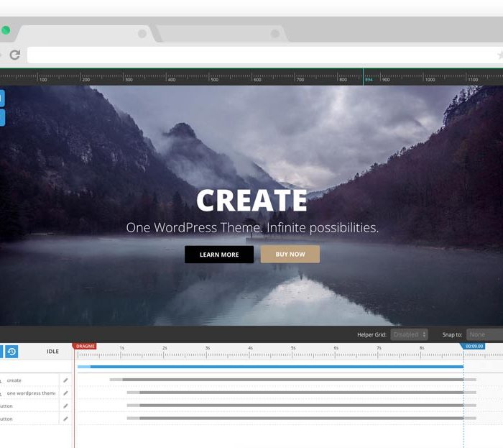The width and height of the screenshot is (503, 448).
Task: Click the 5s mark on timeline ruler
Action: click(293, 348)
